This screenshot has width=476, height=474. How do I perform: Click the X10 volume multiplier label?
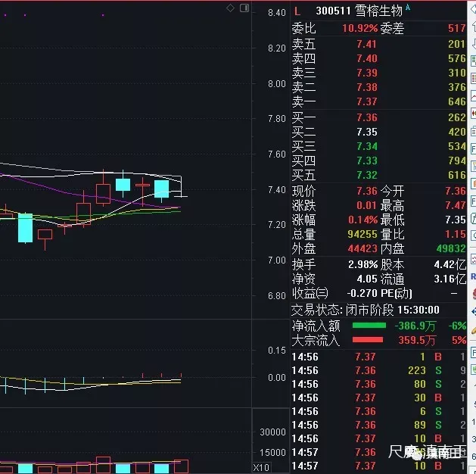tap(261, 467)
